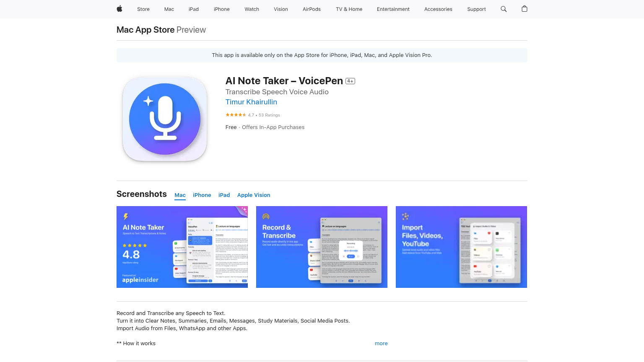644x362 pixels.
Task: Open the Support page from navigation
Action: click(476, 9)
